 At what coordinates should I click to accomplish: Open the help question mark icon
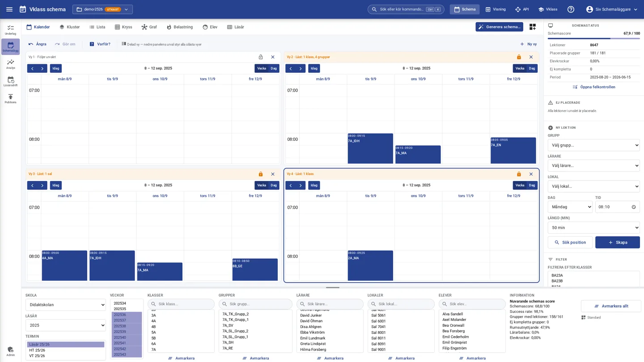coord(571,9)
